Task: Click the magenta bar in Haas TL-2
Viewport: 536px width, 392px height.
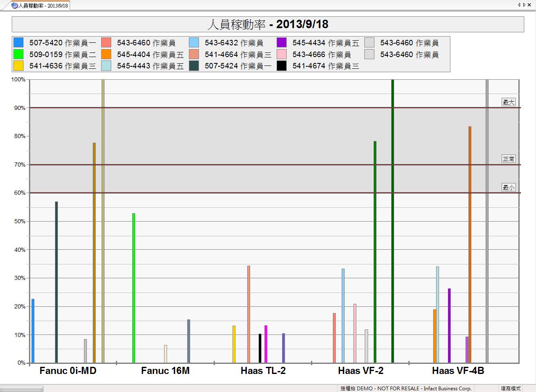Action: pos(266,344)
